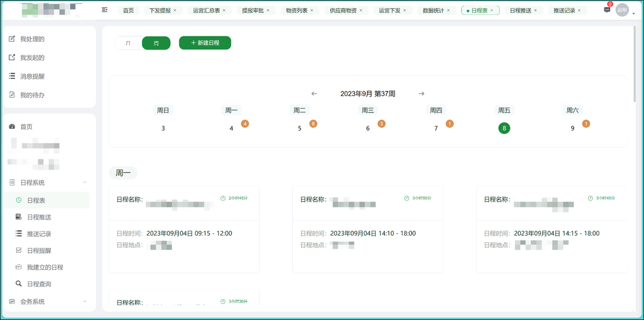This screenshot has height=320, width=644.
Task: Open notifications via the speech bubble icon
Action: coord(606,10)
